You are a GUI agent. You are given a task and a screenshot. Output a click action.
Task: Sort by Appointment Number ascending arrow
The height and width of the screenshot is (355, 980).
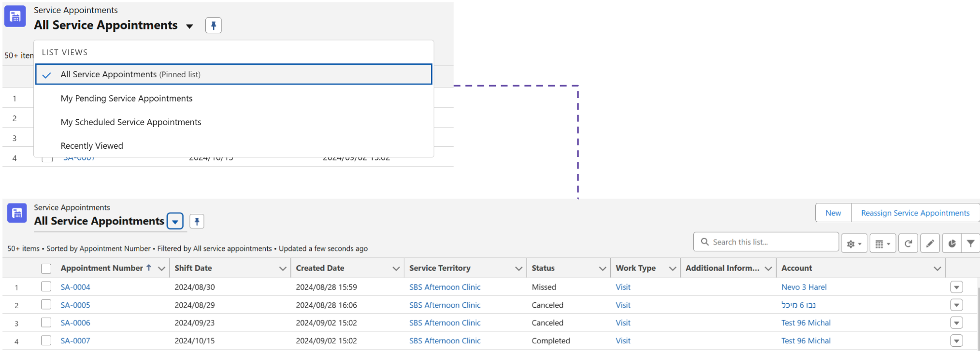(x=149, y=268)
